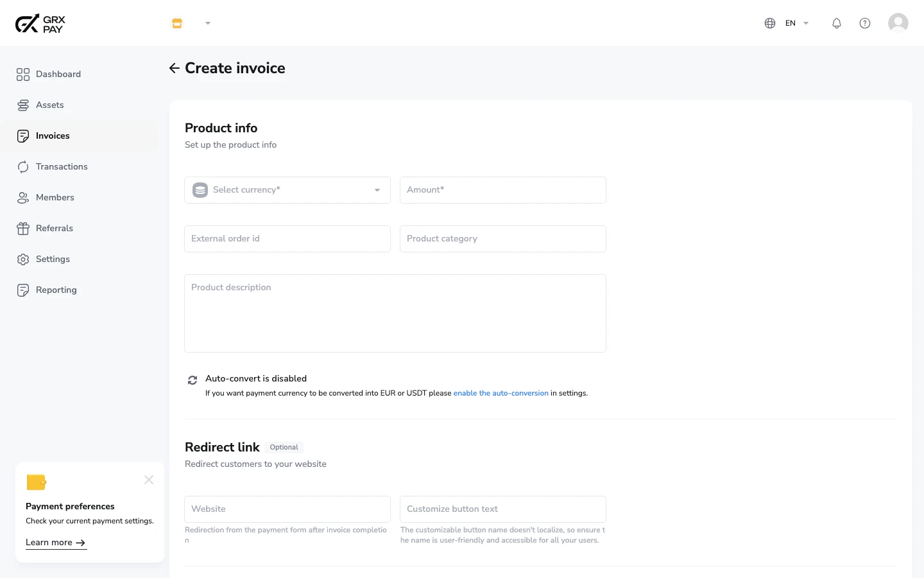
Task: Open Assets from the sidebar
Action: click(78, 105)
